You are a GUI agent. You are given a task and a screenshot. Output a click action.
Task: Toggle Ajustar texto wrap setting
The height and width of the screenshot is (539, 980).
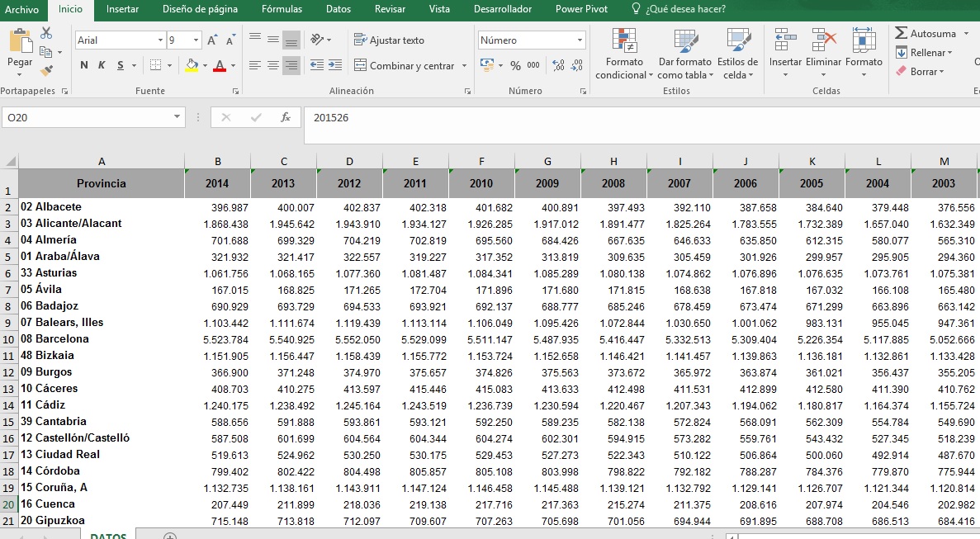click(x=389, y=40)
